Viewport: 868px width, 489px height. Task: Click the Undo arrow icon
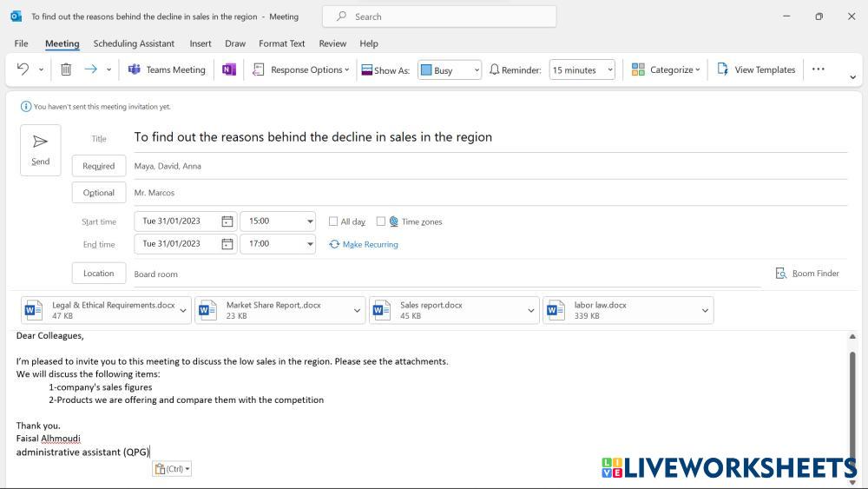23,69
